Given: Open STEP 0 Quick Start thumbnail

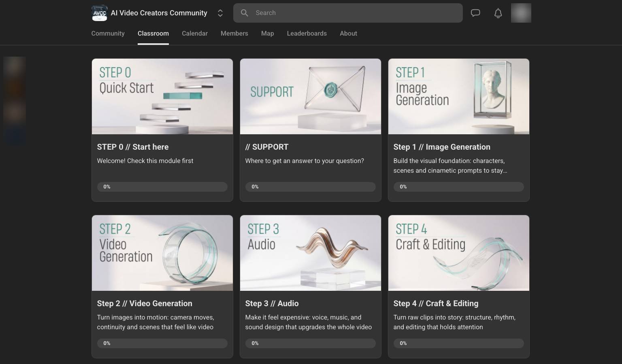Looking at the screenshot, I should pos(162,96).
